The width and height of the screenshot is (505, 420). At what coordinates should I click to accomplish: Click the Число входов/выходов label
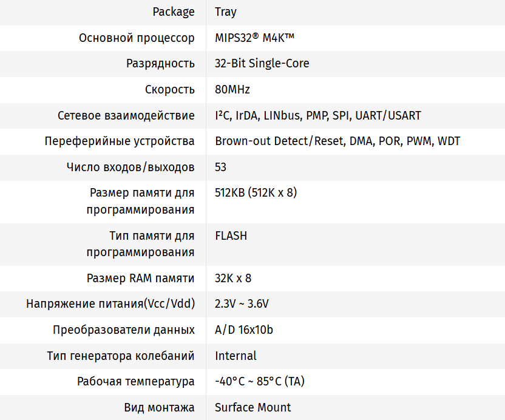tap(130, 167)
